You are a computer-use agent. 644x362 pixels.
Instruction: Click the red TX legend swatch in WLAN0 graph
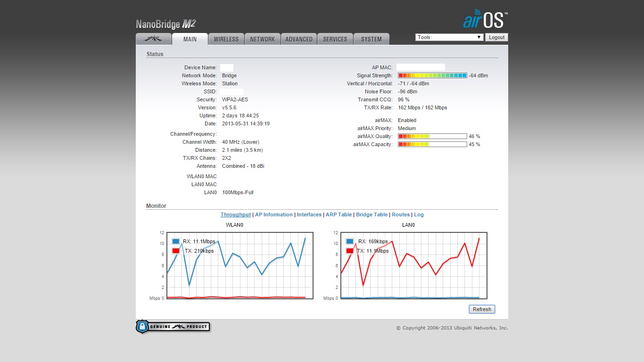176,251
